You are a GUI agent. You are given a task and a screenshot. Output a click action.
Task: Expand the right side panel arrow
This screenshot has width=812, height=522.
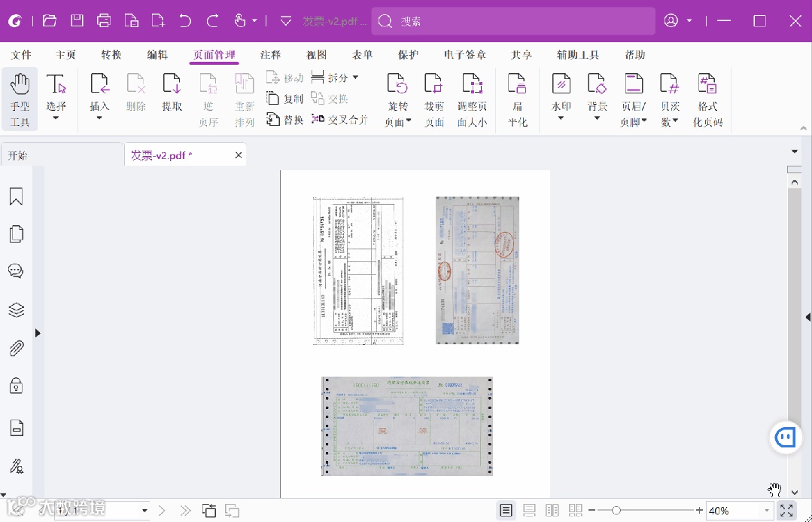click(807, 316)
